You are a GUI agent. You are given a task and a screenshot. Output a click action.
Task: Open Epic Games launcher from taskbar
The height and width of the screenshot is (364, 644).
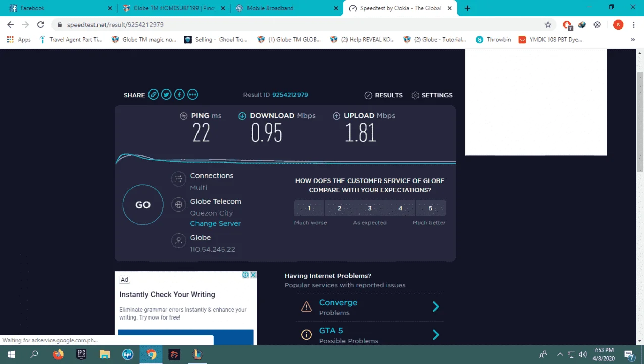pos(81,354)
